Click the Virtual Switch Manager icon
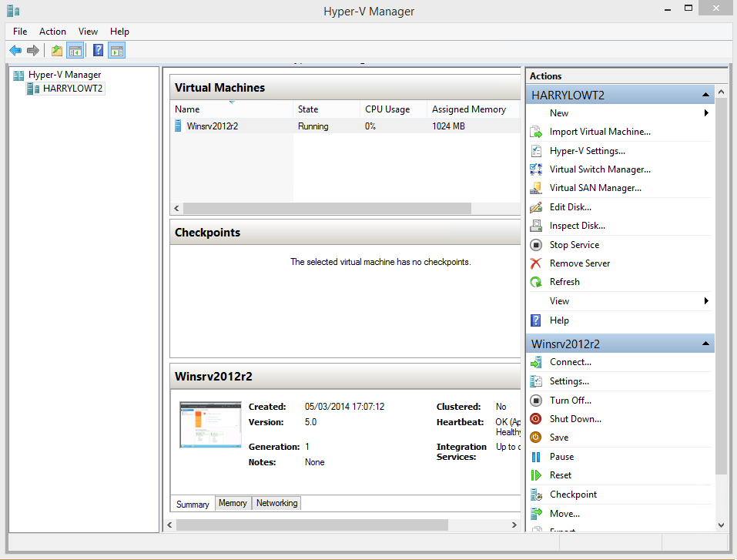The image size is (737, 560). (x=536, y=169)
